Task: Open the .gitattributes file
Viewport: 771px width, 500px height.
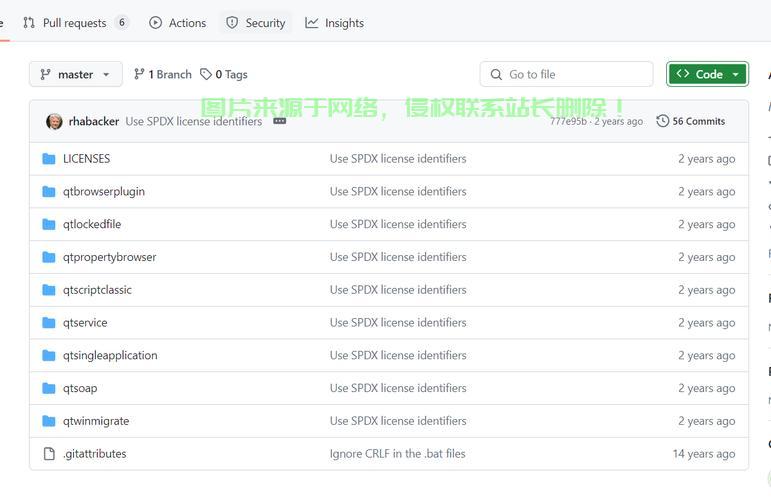Action: 94,454
